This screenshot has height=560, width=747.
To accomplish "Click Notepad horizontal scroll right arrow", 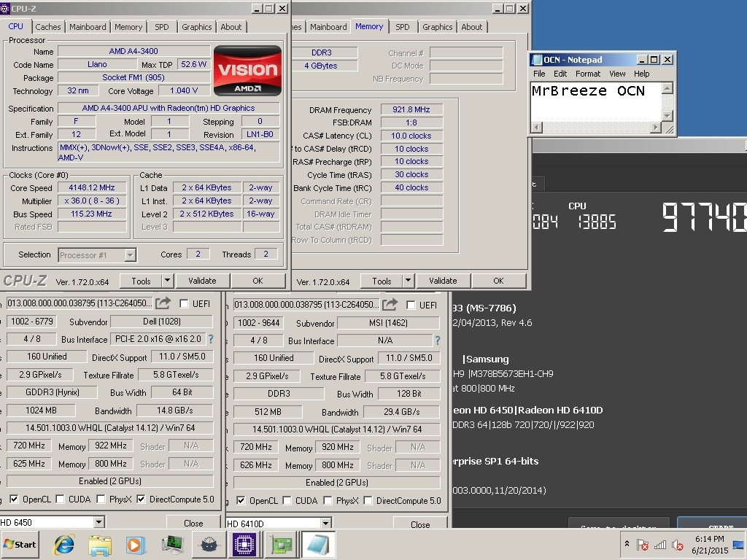I will click(656, 127).
